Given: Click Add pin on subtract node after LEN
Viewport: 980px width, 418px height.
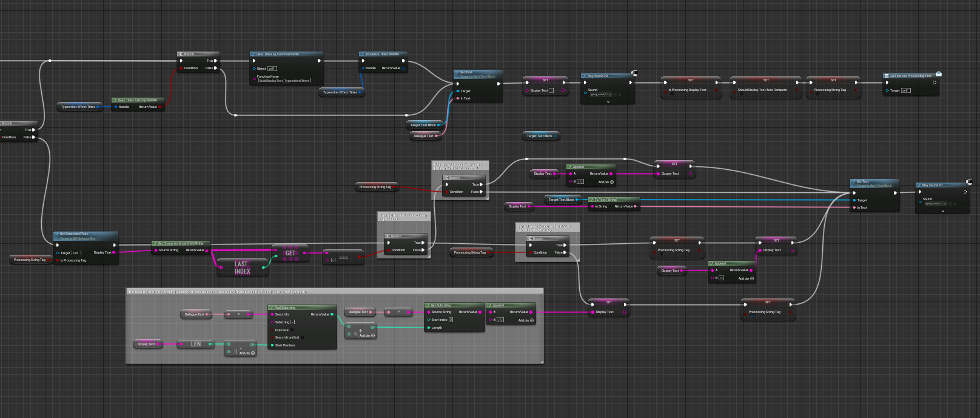Looking at the screenshot, I should coord(247,353).
